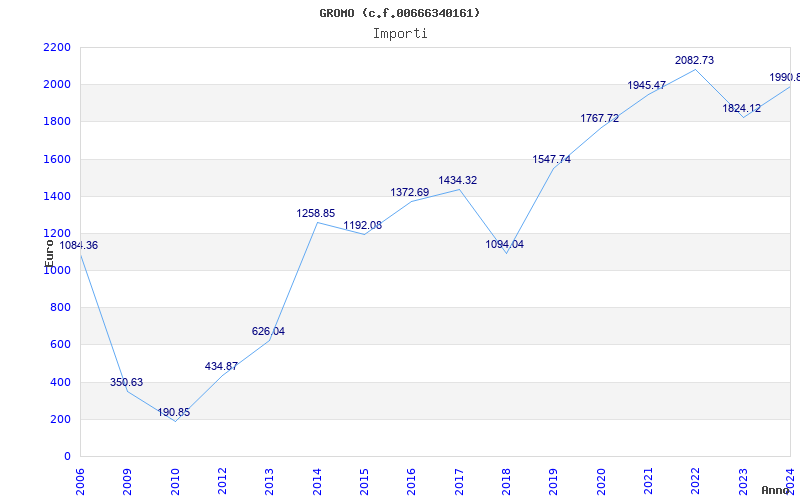Click the y-axis value 1600
800x500 pixels.
[57, 159]
